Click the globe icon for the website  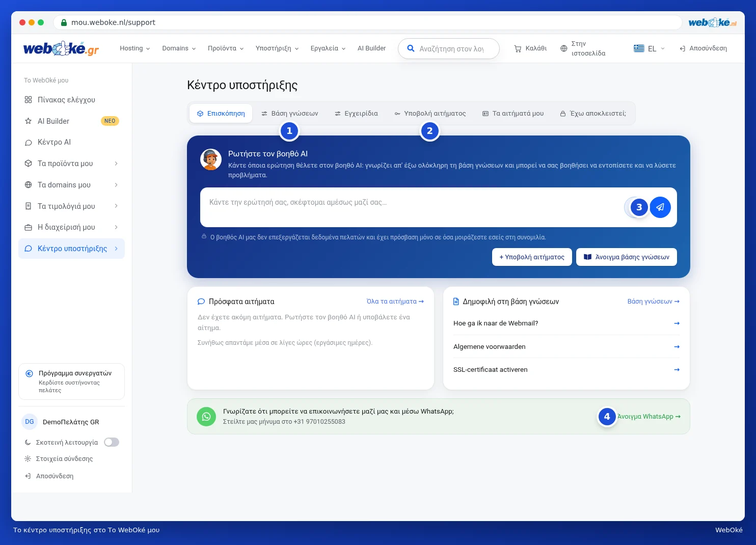(x=563, y=49)
